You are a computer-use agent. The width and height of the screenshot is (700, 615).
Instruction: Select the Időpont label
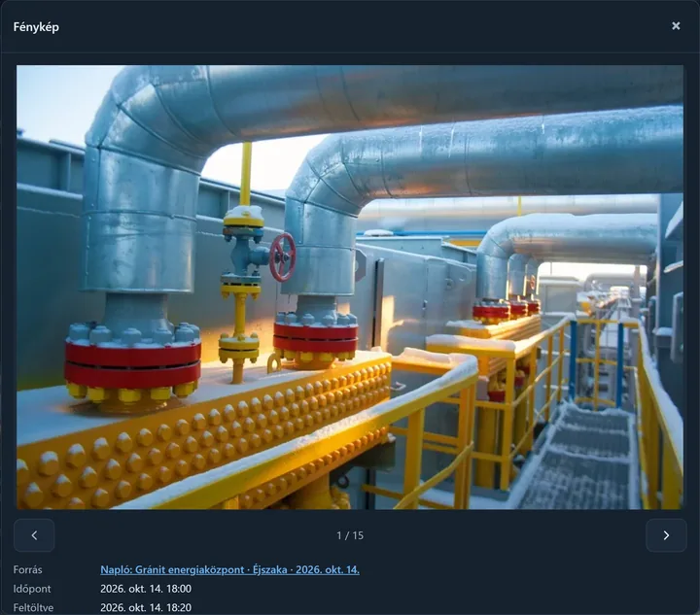coord(32,589)
